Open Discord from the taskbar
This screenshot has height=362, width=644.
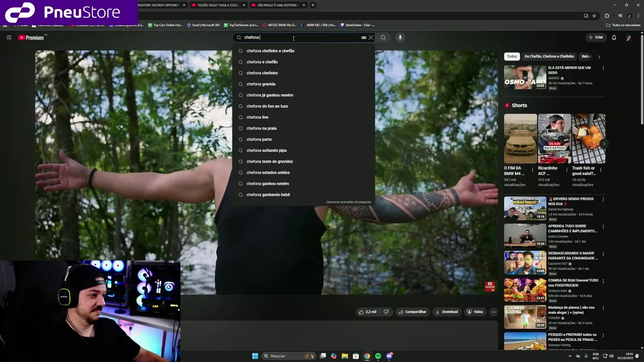[x=389, y=356]
